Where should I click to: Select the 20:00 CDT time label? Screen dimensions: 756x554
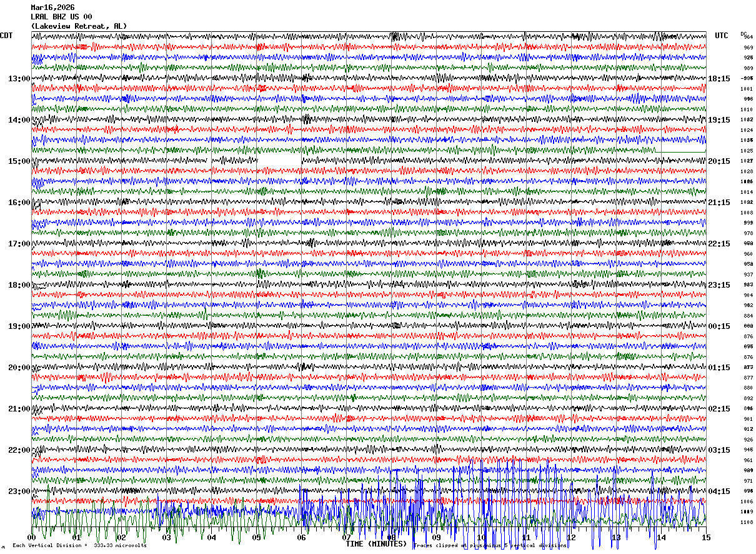19,368
